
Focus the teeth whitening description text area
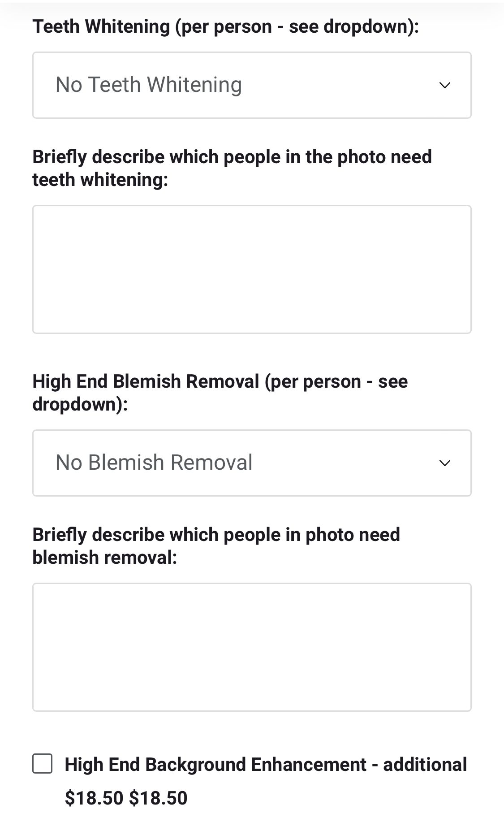coord(251,269)
